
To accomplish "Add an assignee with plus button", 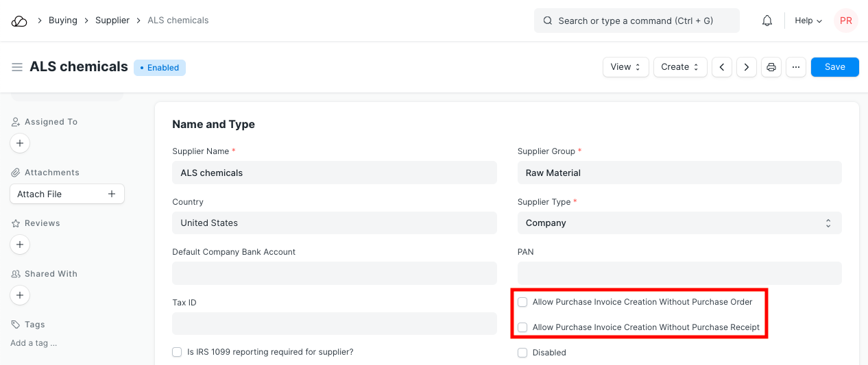I will click(20, 143).
